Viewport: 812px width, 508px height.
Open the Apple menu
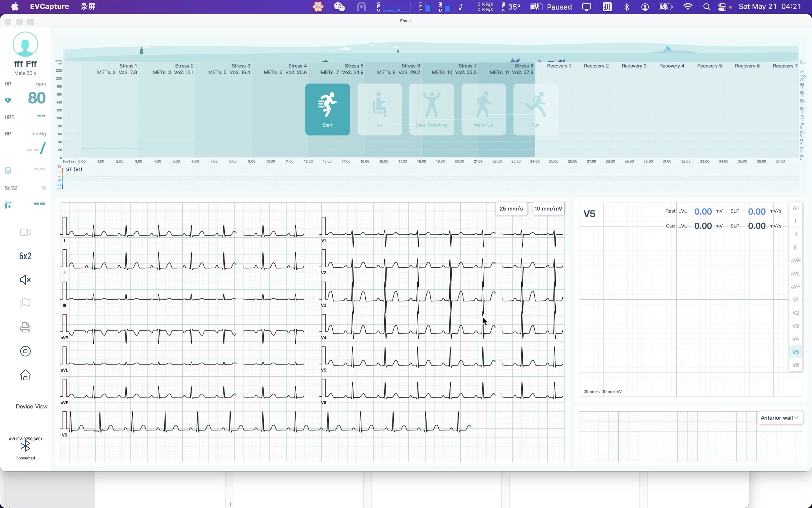pos(15,7)
